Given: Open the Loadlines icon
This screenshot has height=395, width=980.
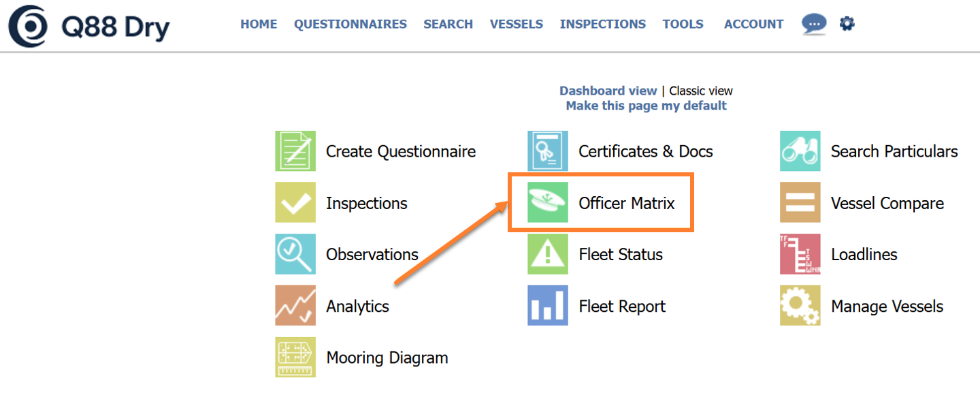Looking at the screenshot, I should [x=800, y=254].
